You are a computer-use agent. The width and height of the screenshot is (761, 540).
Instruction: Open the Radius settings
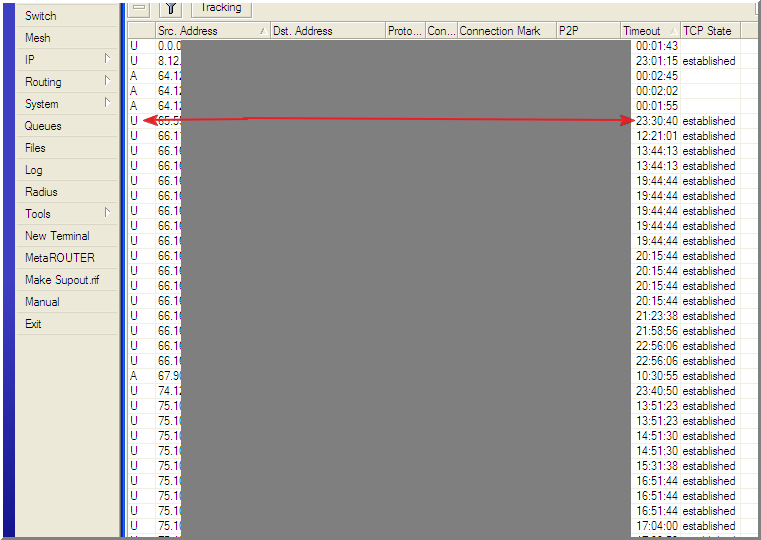pyautogui.click(x=67, y=192)
